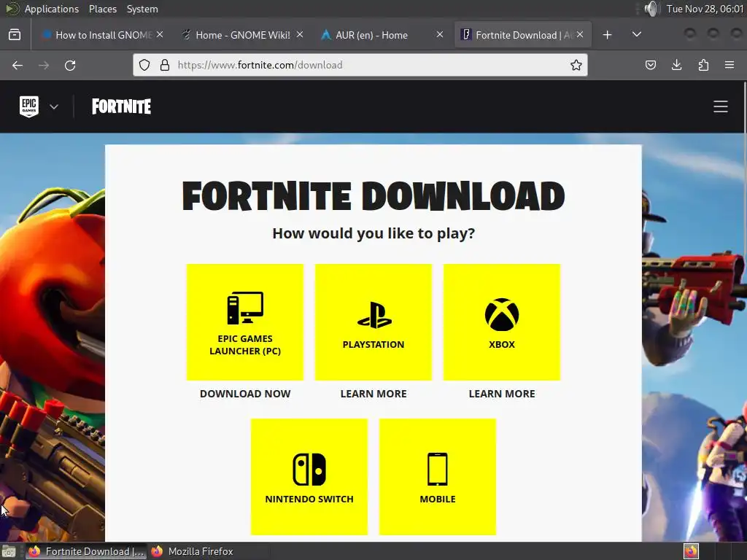747x560 pixels.
Task: Close the AUR (en) - Home tab
Action: pos(440,34)
